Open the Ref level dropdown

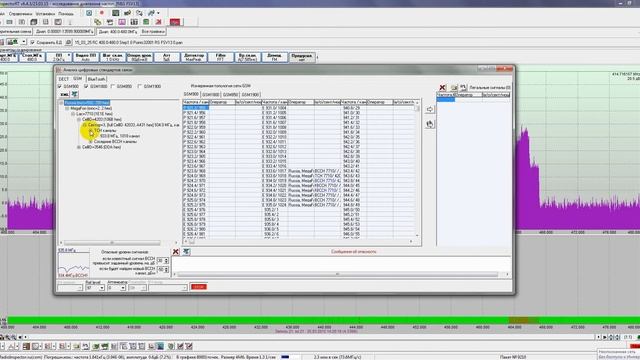(x=101, y=288)
